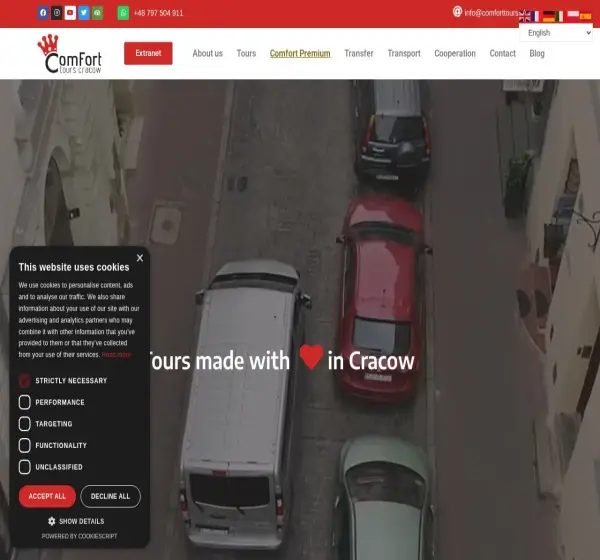
Task: Click the info@comforttours email link
Action: [x=491, y=13]
